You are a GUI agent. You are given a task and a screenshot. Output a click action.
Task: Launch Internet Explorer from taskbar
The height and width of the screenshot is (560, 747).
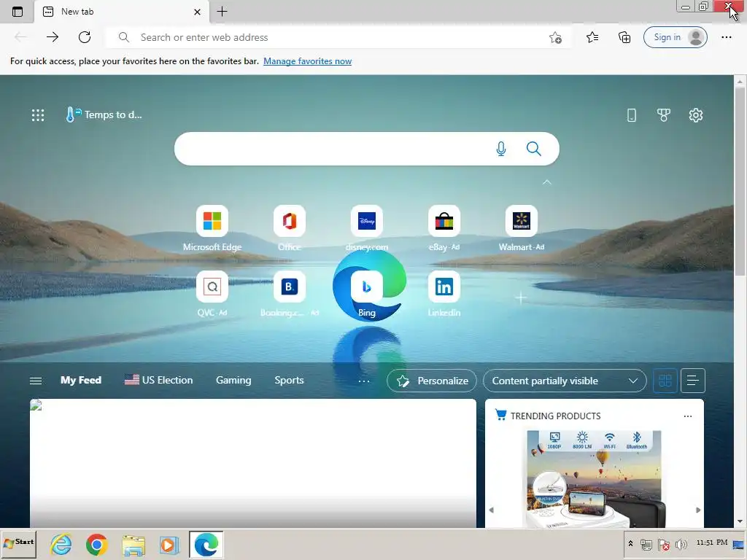click(x=61, y=544)
